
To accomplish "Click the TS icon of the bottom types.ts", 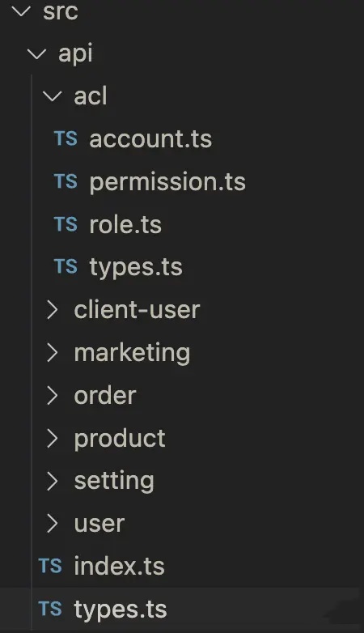I will tap(50, 609).
